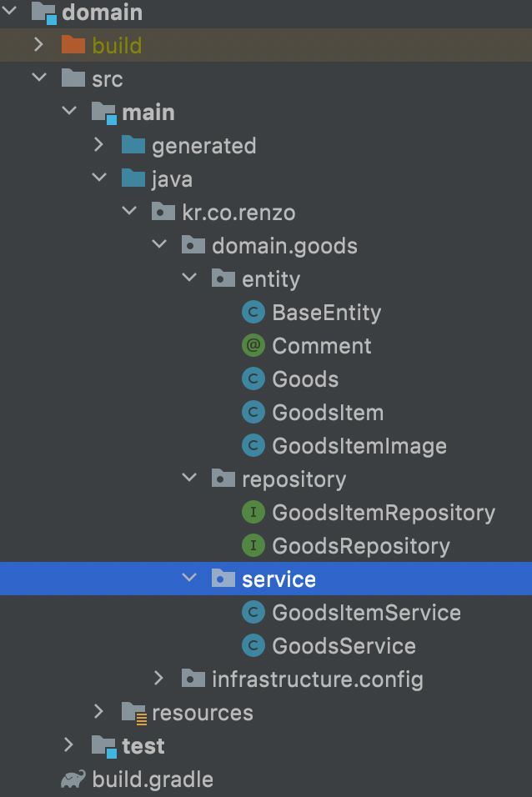Collapse the repository package
532x797 pixels.
[x=189, y=479]
